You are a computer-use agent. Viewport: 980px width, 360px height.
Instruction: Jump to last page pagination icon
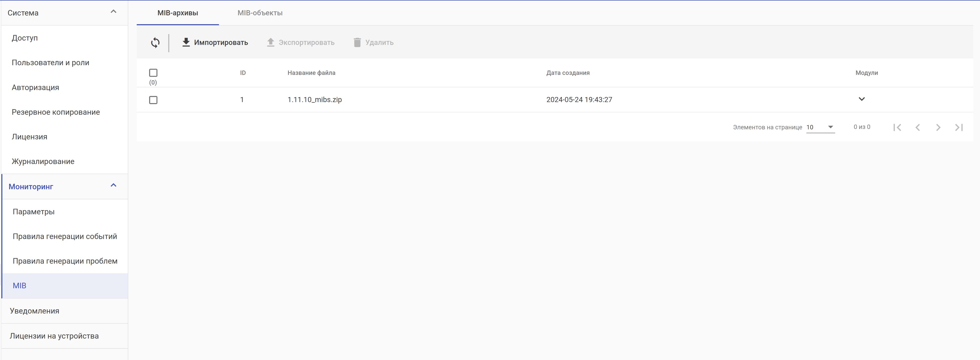pyautogui.click(x=959, y=128)
